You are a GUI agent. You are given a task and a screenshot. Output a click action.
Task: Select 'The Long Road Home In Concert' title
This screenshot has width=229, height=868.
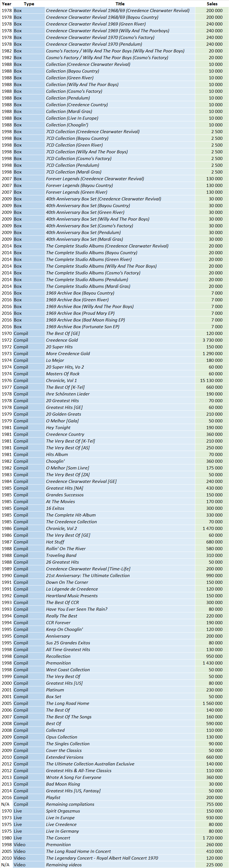[x=78, y=851]
